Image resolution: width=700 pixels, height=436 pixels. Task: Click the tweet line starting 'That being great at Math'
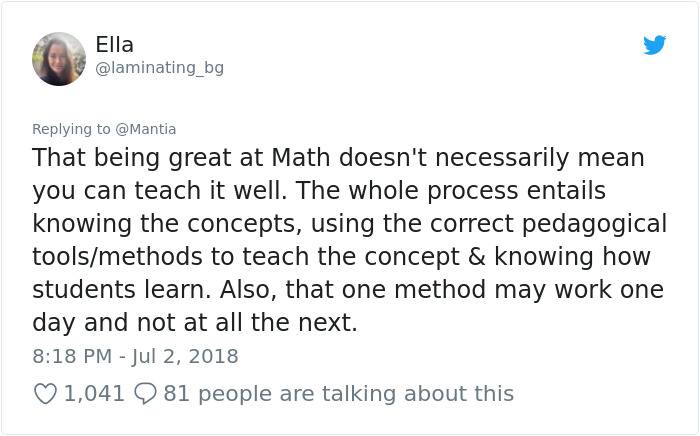tap(338, 158)
